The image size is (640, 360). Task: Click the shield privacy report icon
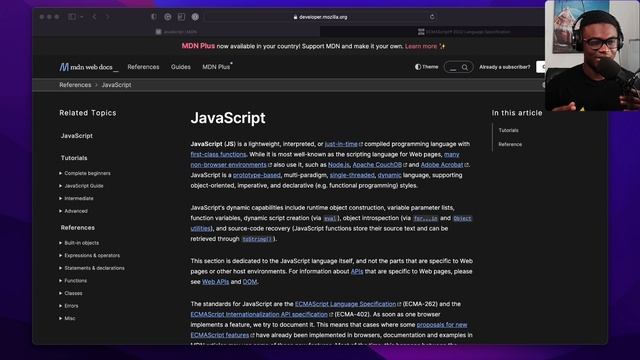[154, 17]
